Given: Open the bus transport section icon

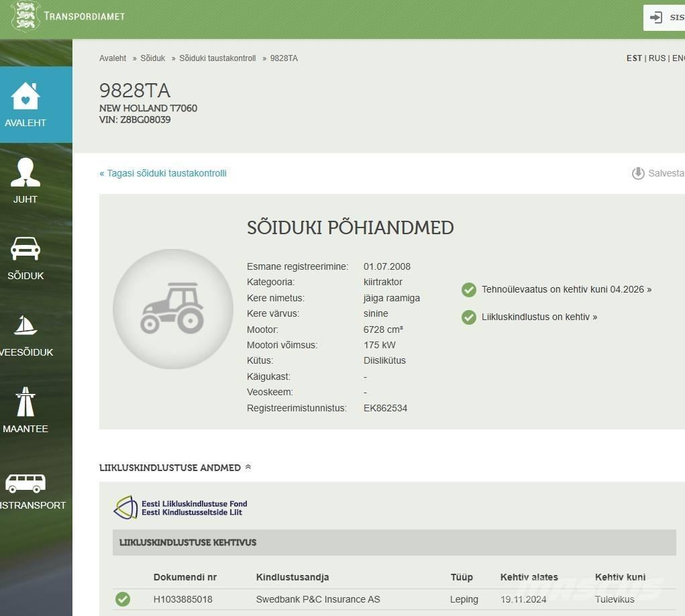Looking at the screenshot, I should coord(25,483).
